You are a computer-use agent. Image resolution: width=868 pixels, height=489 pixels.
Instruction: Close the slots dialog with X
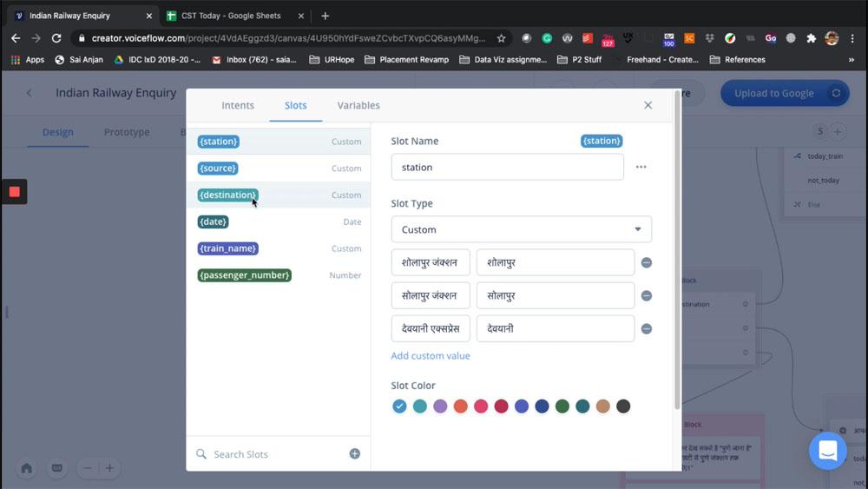pyautogui.click(x=648, y=105)
